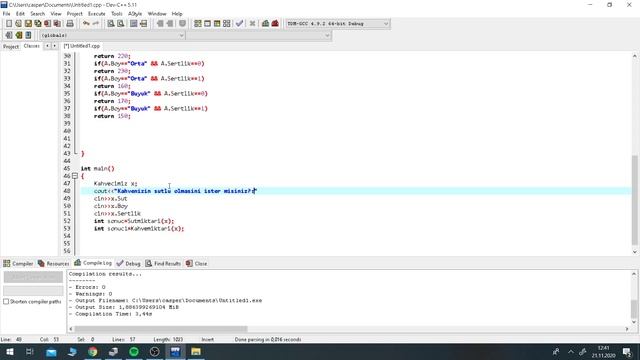Open Spotify from the taskbar

point(134,352)
